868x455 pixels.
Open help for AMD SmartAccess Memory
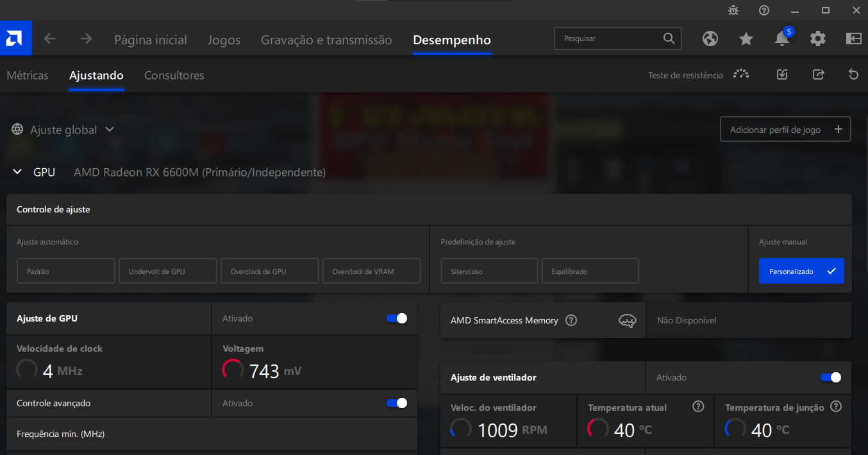571,320
